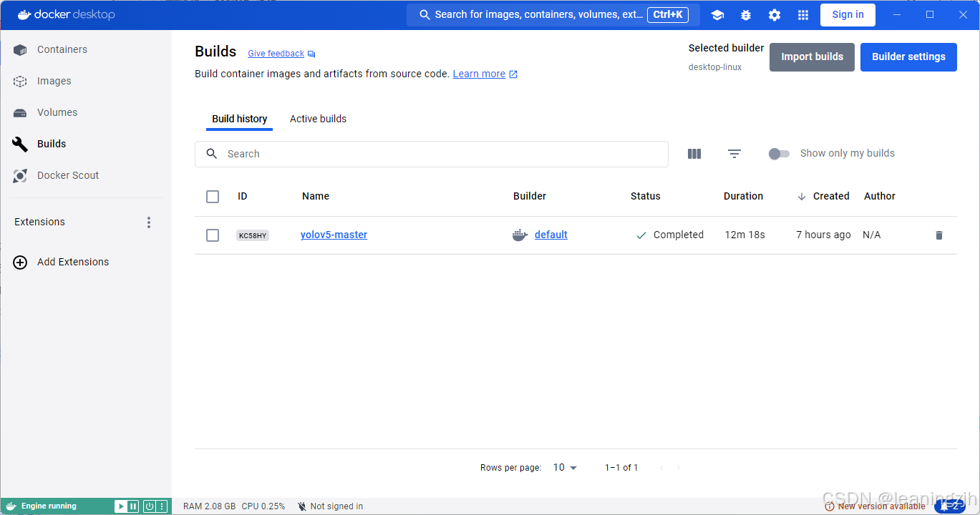Click the engine play button
The image size is (980, 515).
pos(121,506)
